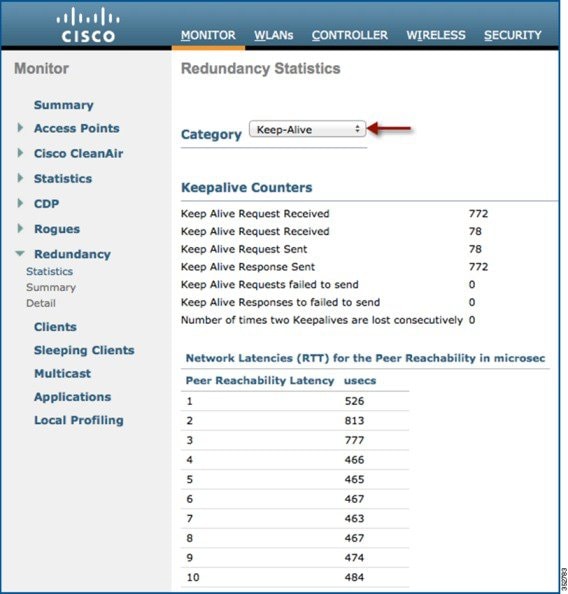The height and width of the screenshot is (594, 568).
Task: Select Summary under Redundancy
Action: (51, 288)
